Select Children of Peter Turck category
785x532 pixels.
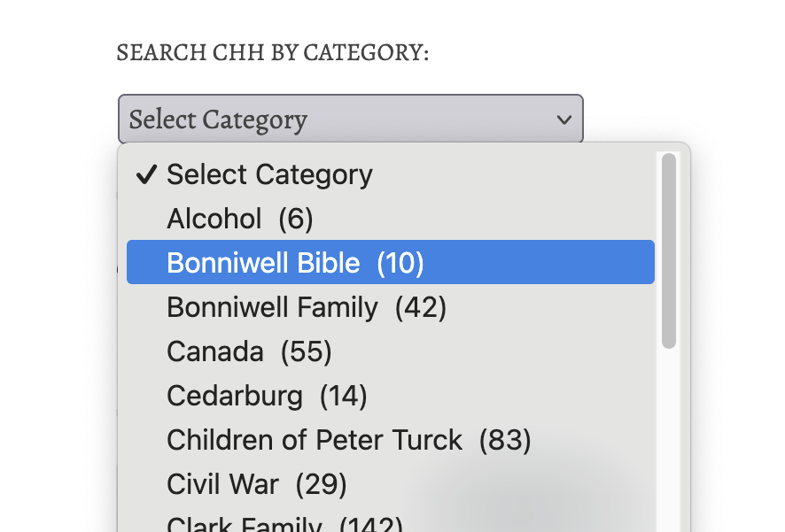click(348, 440)
